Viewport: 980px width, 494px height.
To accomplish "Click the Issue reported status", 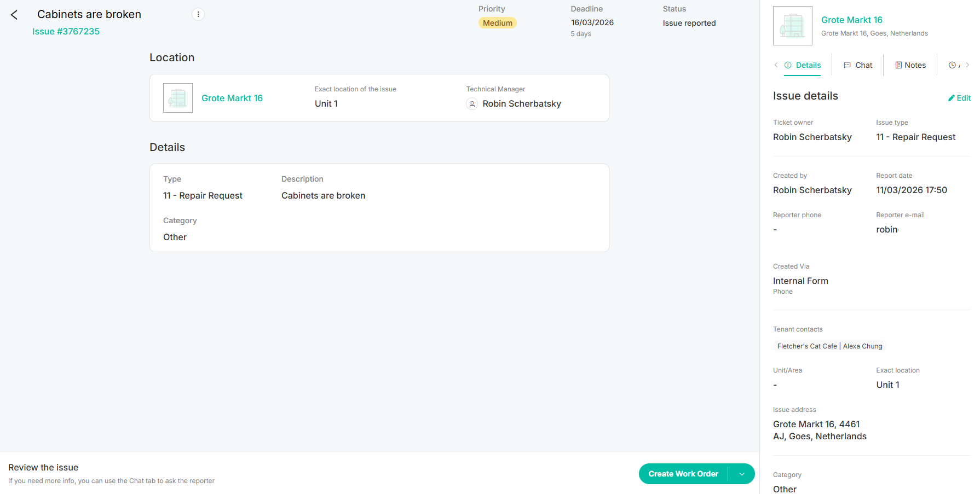I will [689, 23].
